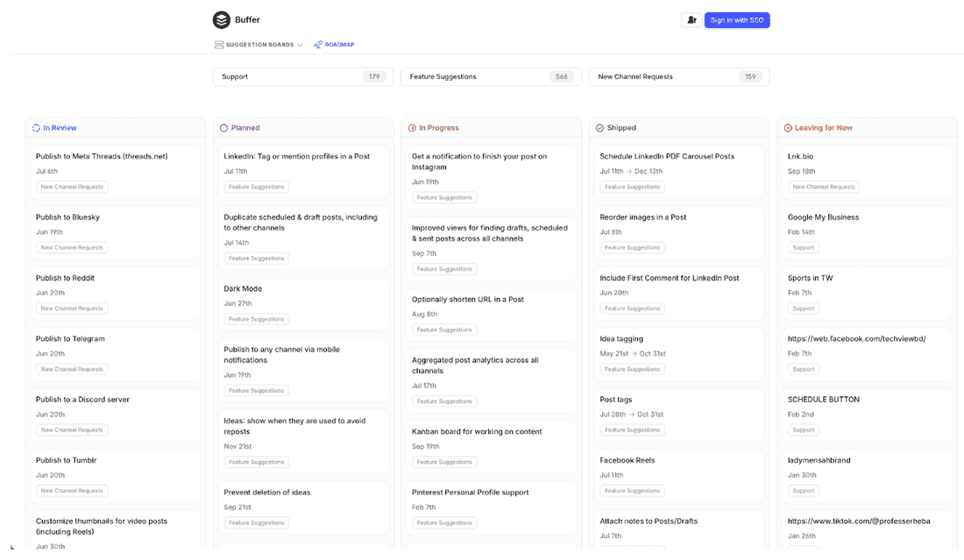Image resolution: width=964 pixels, height=560 pixels.
Task: Open the New Channel Requests board
Action: click(x=678, y=77)
